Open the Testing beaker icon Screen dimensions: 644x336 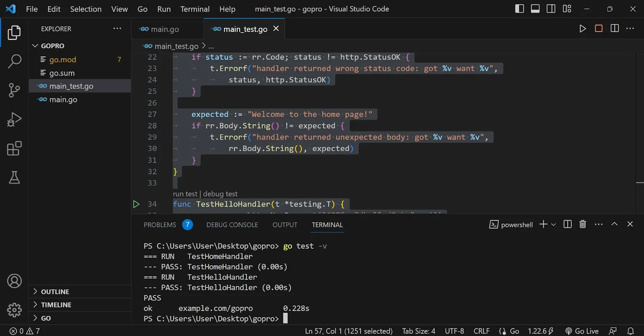[x=14, y=177]
